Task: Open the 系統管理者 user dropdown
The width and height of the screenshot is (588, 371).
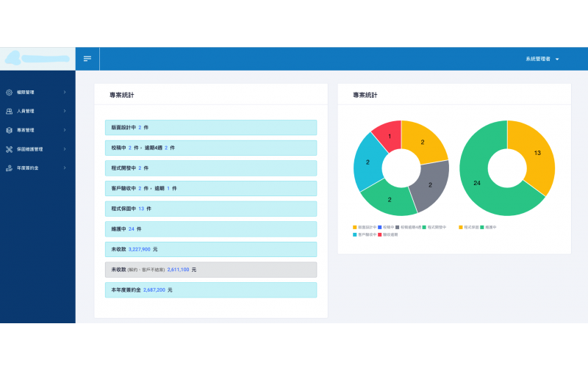Action: pyautogui.click(x=542, y=59)
